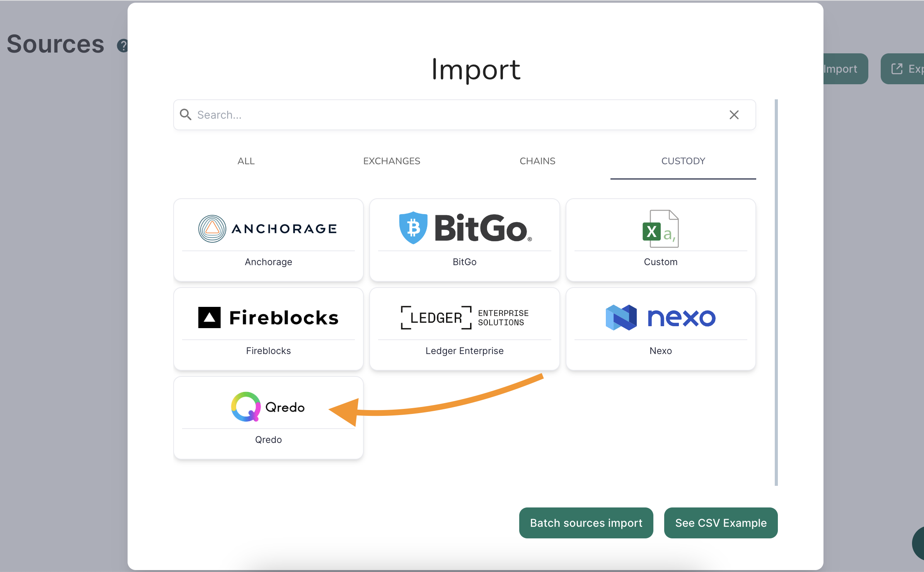The image size is (924, 572).
Task: Focus the Search input field
Action: click(464, 115)
